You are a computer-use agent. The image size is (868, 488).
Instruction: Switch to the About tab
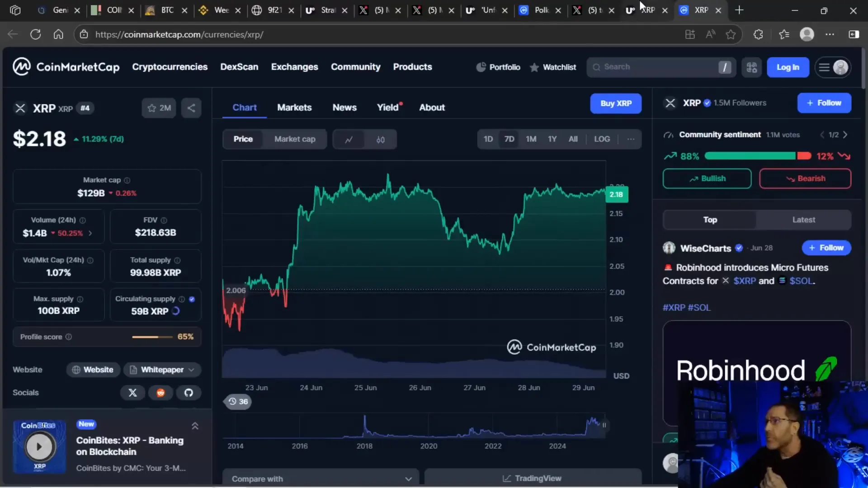click(x=432, y=108)
